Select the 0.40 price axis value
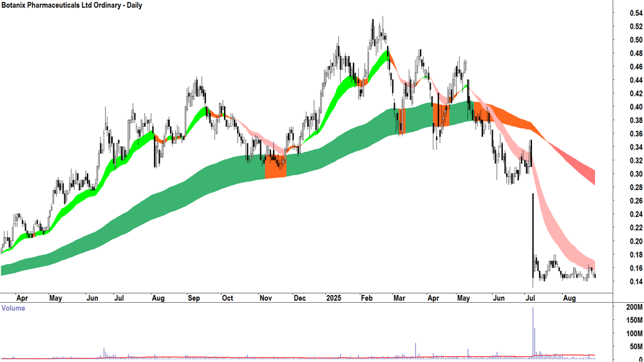The image size is (644, 362). pos(636,107)
